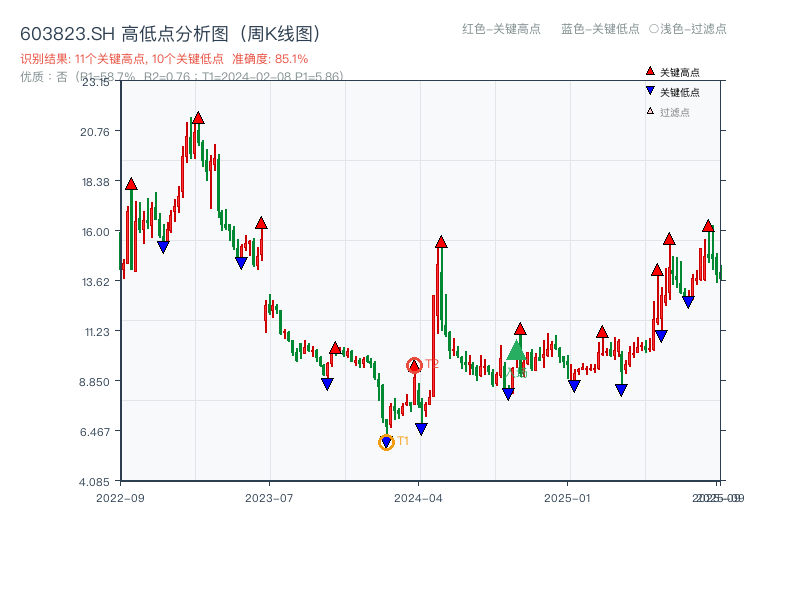Screen dimensions: 800x600
Task: Expand the 优质 parameters line showing B1=58.7%
Action: pyautogui.click(x=180, y=79)
